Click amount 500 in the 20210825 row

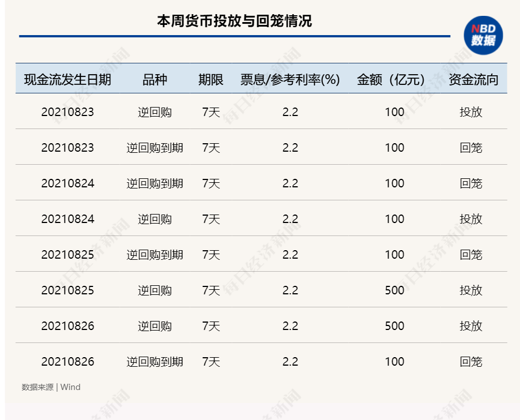pyautogui.click(x=394, y=290)
